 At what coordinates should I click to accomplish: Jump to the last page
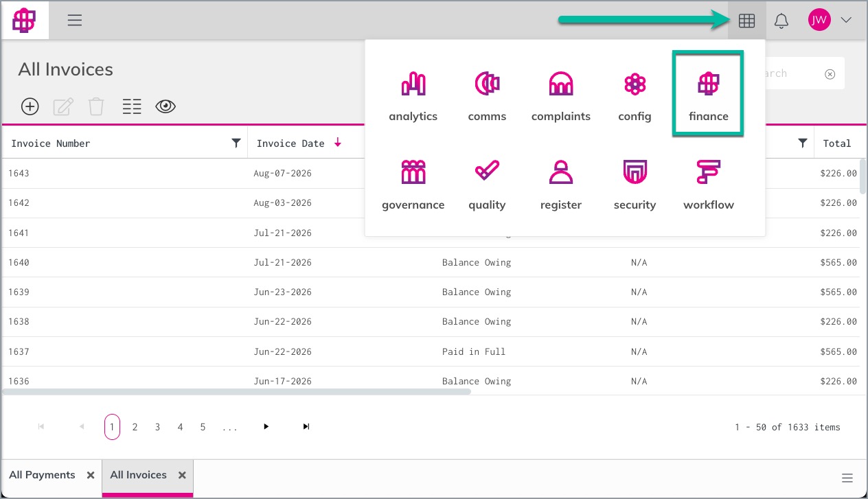(306, 427)
